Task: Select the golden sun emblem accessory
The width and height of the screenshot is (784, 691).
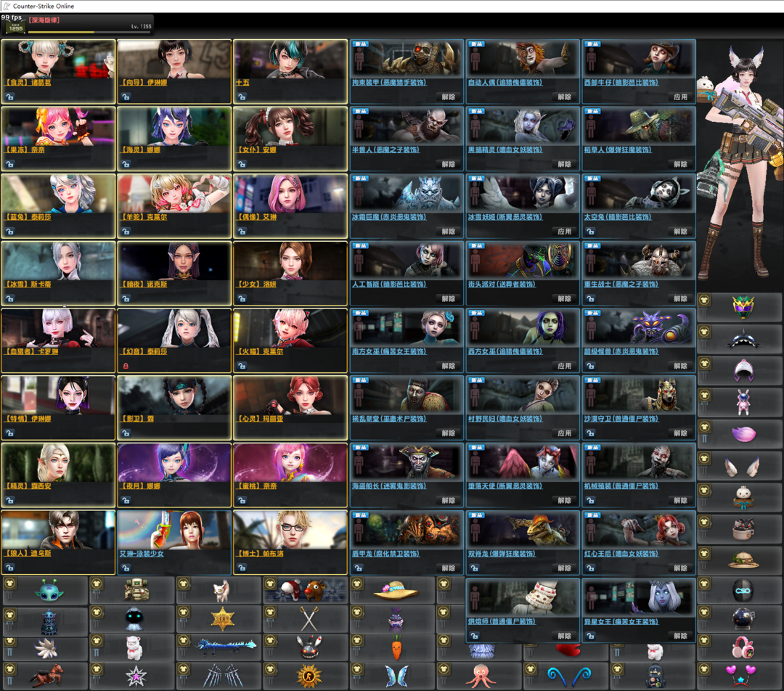Action: click(309, 676)
